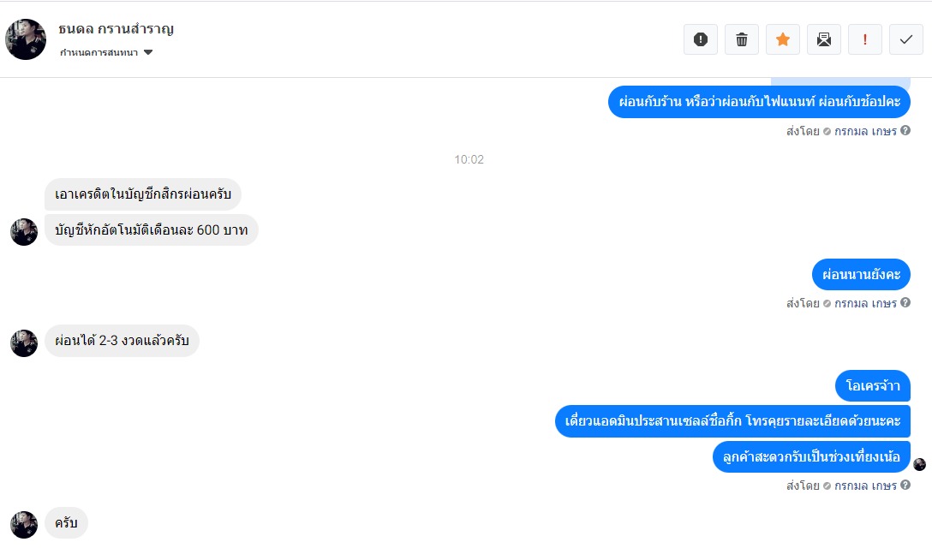
Task: Click the spam report exclamation circle icon
Action: point(700,39)
